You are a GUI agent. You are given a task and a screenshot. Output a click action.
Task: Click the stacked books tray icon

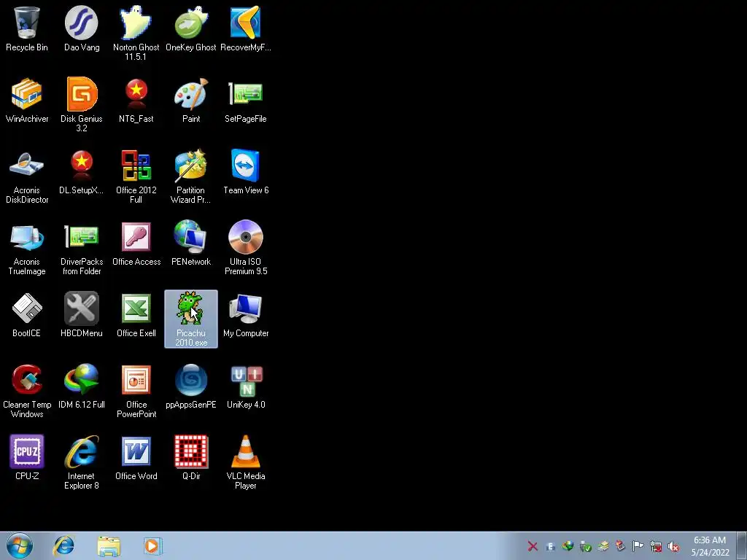tap(603, 546)
